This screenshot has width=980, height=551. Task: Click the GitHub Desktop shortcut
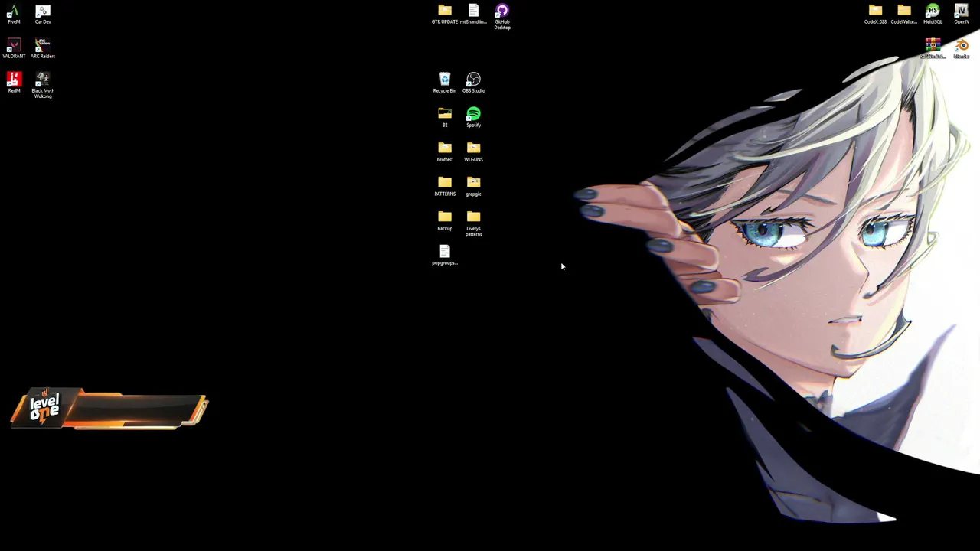click(502, 17)
